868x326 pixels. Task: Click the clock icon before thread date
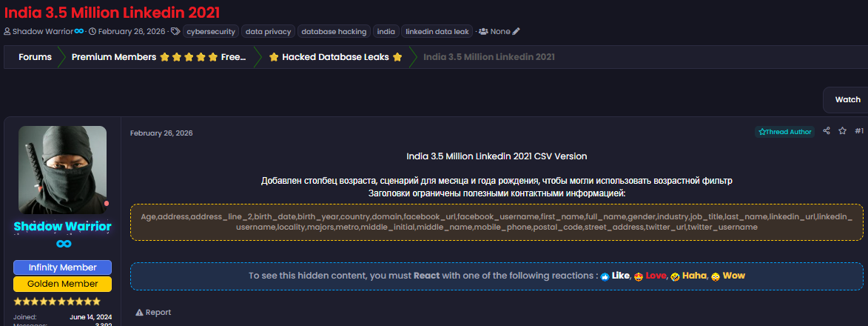coord(92,32)
